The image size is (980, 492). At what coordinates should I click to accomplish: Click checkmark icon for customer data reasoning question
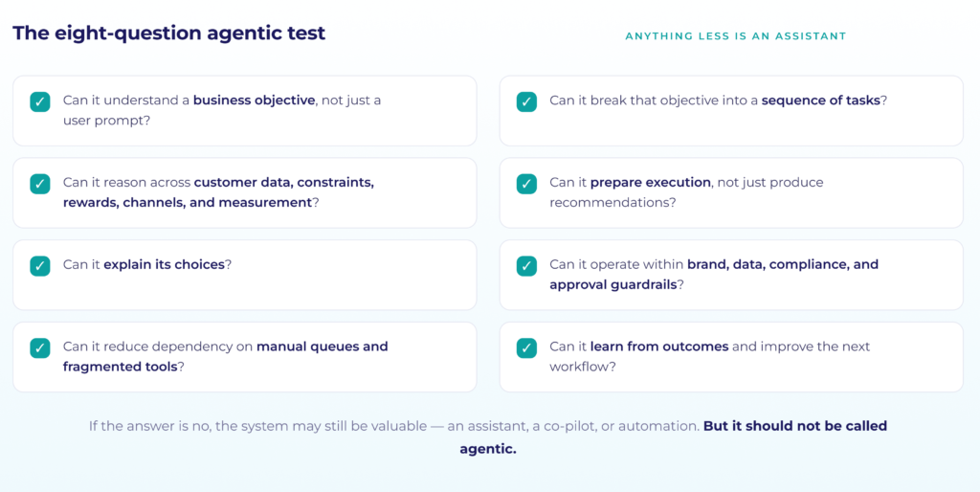[40, 184]
